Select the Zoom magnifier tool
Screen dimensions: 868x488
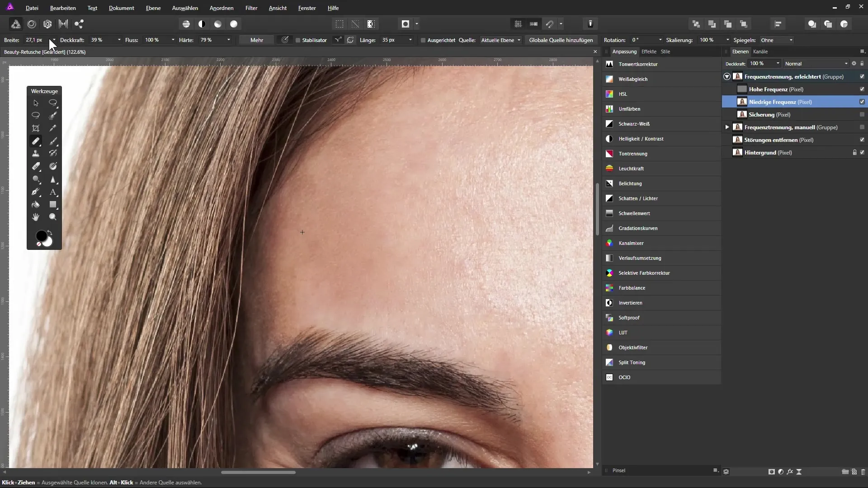[x=53, y=217]
